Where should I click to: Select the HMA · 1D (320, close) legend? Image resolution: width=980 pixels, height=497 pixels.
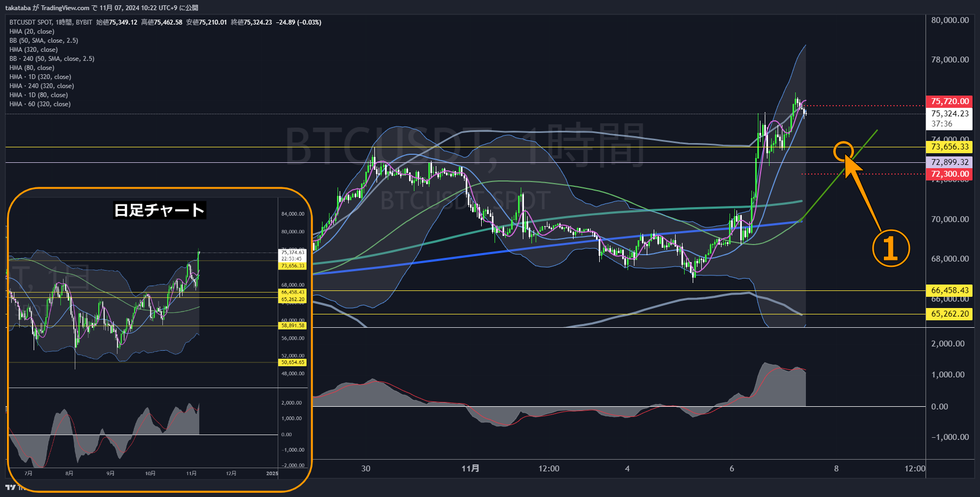(x=40, y=77)
